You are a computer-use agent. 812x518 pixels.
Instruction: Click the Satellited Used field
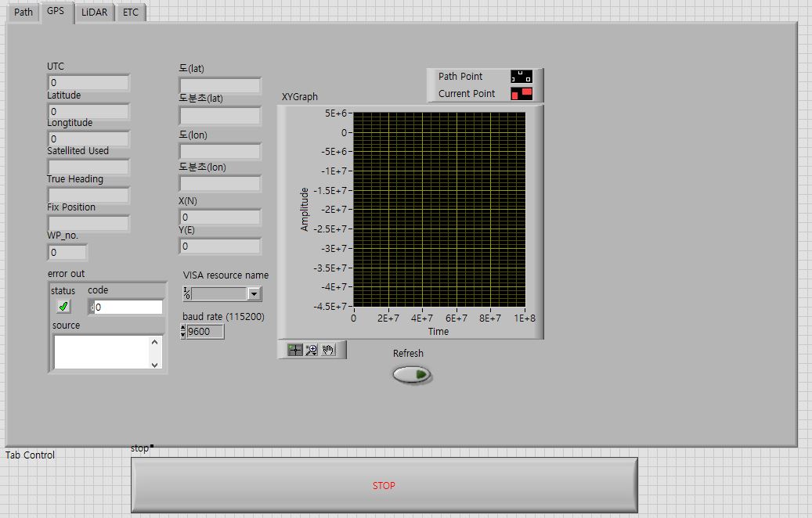(88, 167)
